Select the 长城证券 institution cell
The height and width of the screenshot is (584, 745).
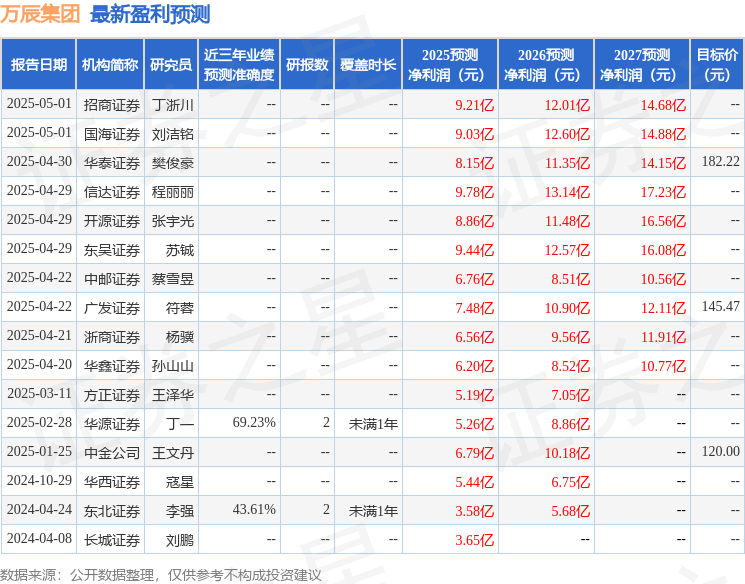click(x=112, y=540)
